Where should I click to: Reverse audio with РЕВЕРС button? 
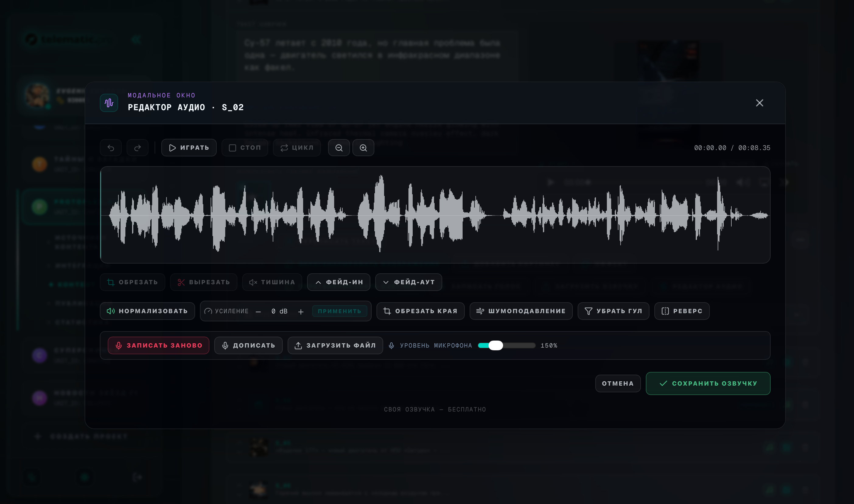tap(682, 311)
